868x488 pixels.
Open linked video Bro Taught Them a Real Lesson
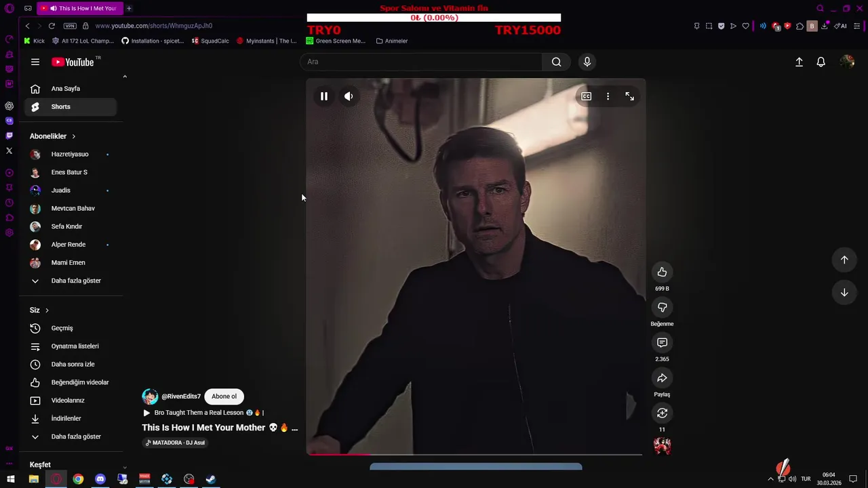pos(203,413)
